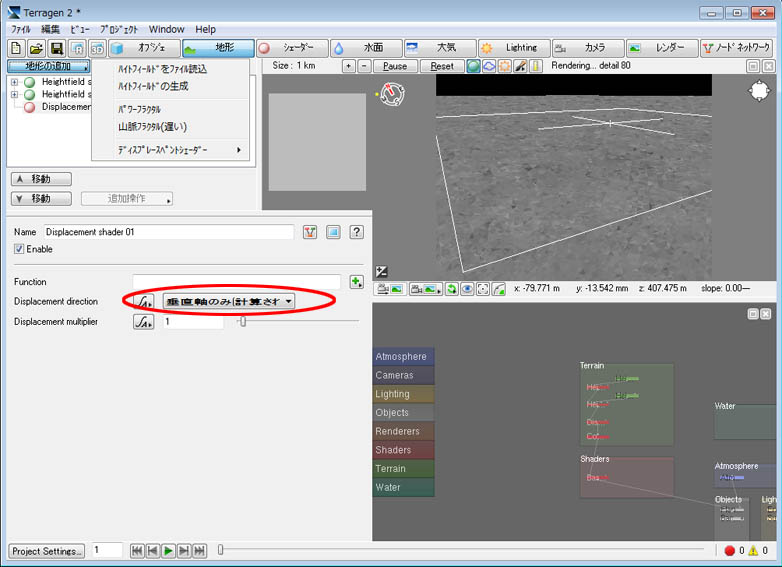Click the paint brush icon in preview toolbar
The image size is (782, 567).
click(520, 66)
